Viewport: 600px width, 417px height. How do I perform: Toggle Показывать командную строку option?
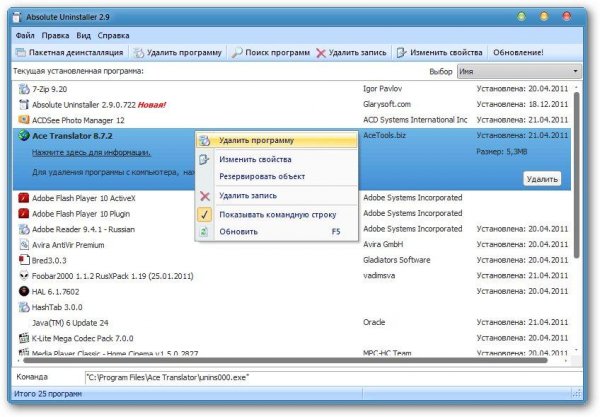[x=277, y=215]
